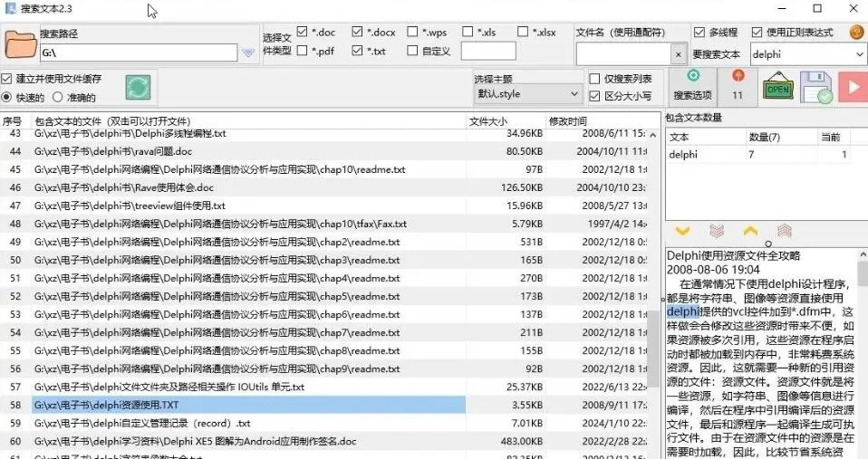Click the pink triple up chevron icon
The height and width of the screenshot is (459, 868).
click(x=785, y=231)
